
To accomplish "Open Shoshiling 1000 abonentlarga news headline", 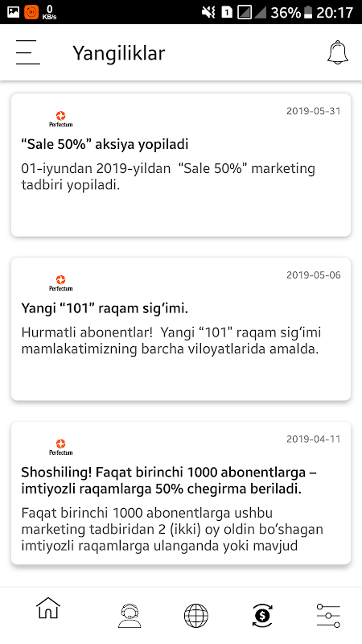I will click(x=169, y=481).
